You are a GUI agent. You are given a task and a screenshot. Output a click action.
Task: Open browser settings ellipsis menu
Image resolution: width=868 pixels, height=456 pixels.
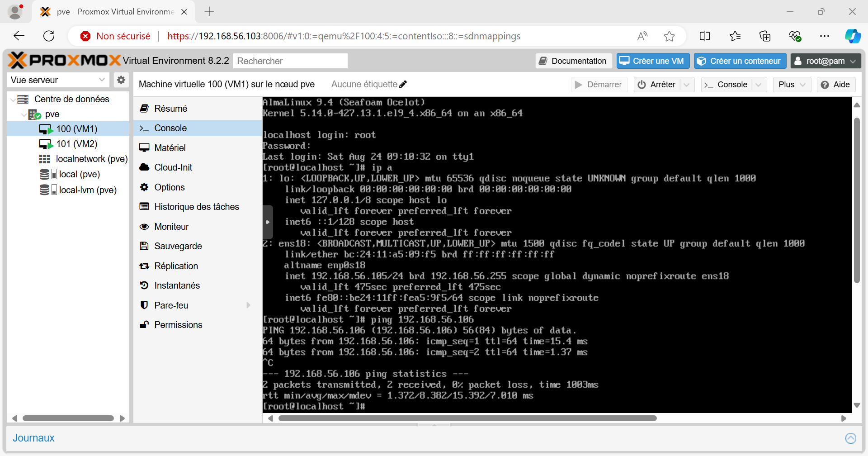pos(825,36)
